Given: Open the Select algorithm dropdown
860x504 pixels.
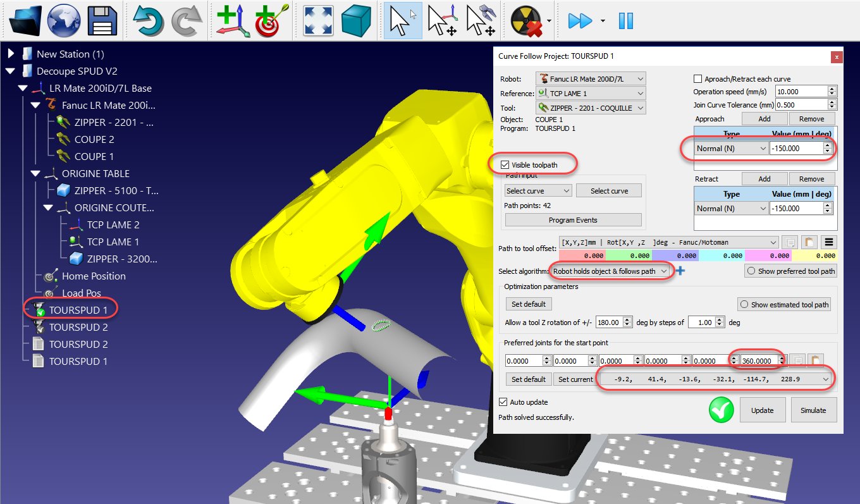Looking at the screenshot, I should point(610,271).
